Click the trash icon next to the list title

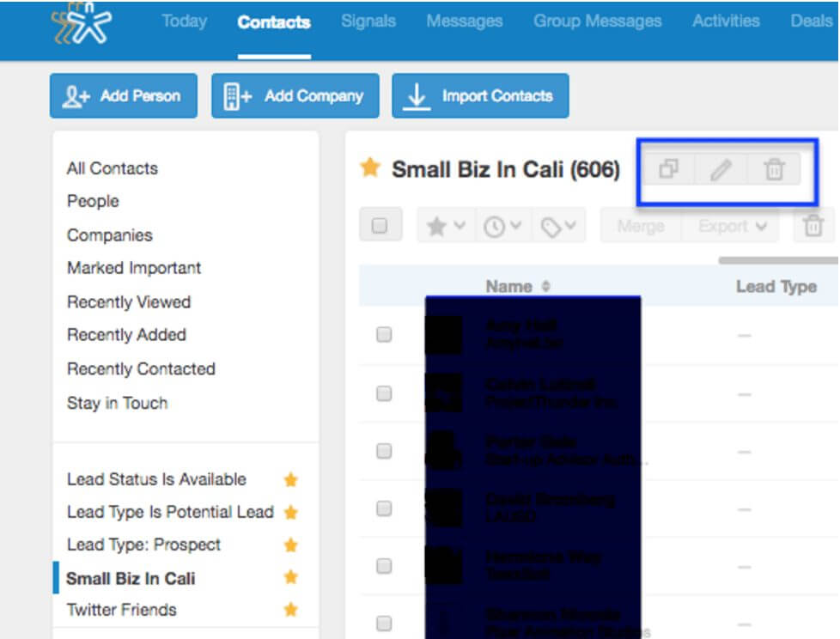pos(774,170)
